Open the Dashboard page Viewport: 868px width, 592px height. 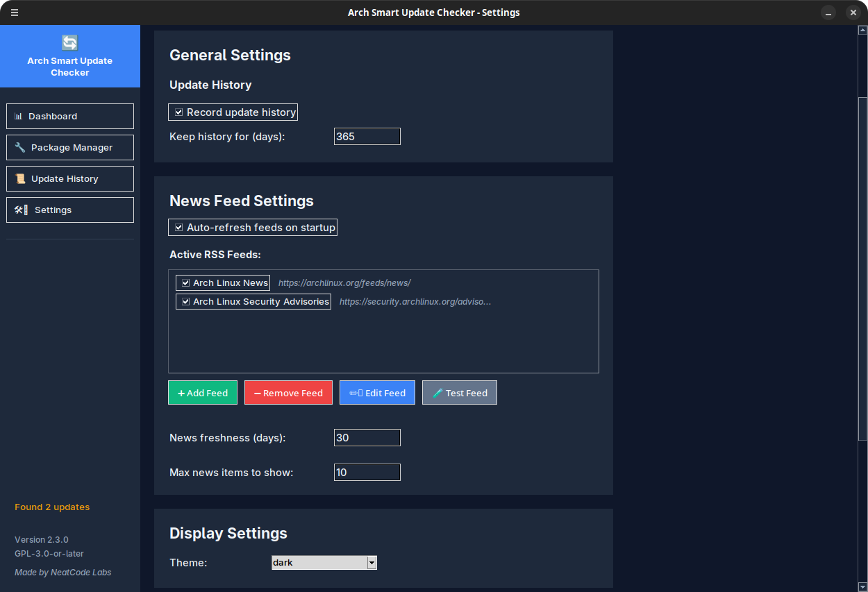click(70, 116)
